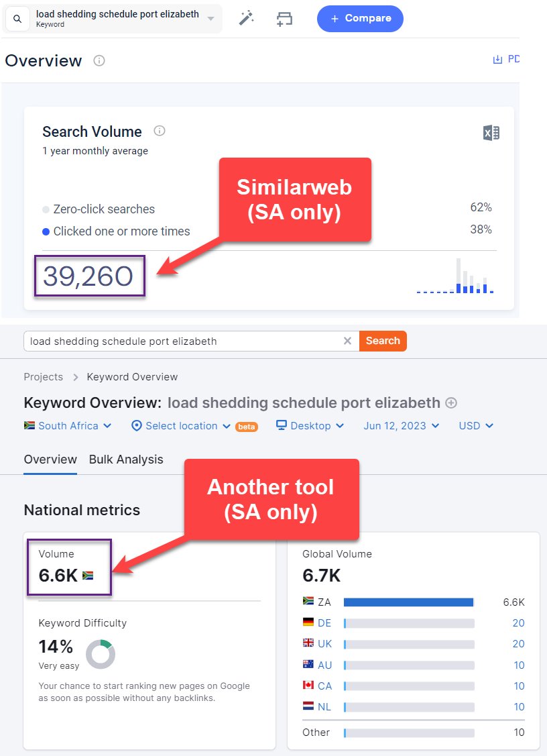Open the USD currency dropdown

pyautogui.click(x=476, y=426)
